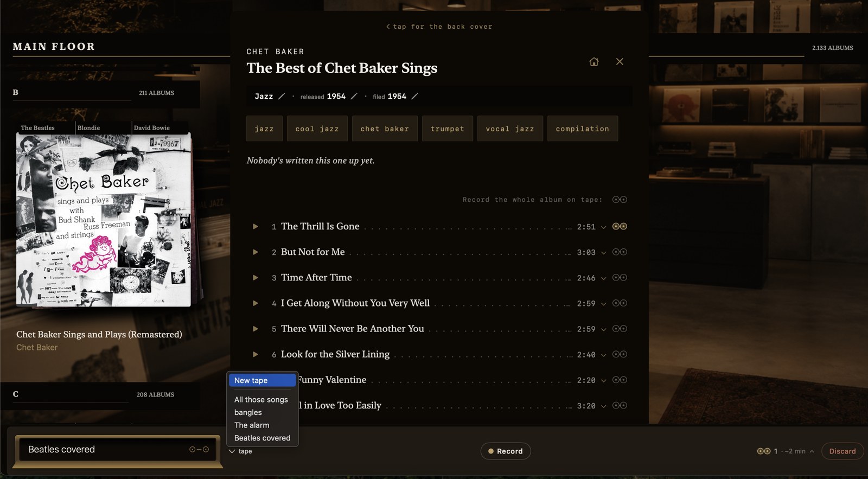Viewport: 868px width, 479px height.
Task: Play track 3 Time After Time
Action: [x=256, y=278]
